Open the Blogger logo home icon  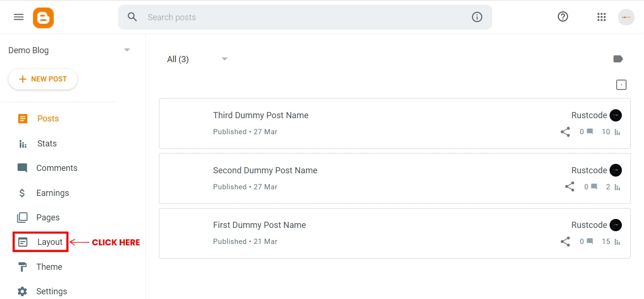pyautogui.click(x=43, y=17)
